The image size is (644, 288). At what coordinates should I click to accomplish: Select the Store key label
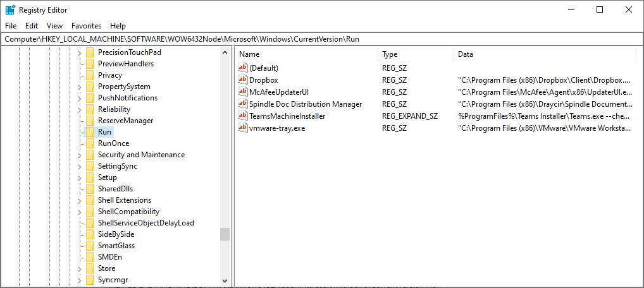106,268
